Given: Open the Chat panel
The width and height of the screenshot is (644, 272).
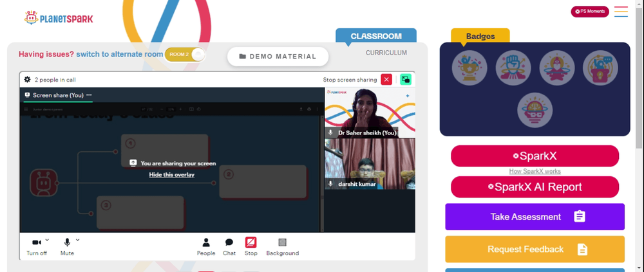Looking at the screenshot, I should pos(229,246).
